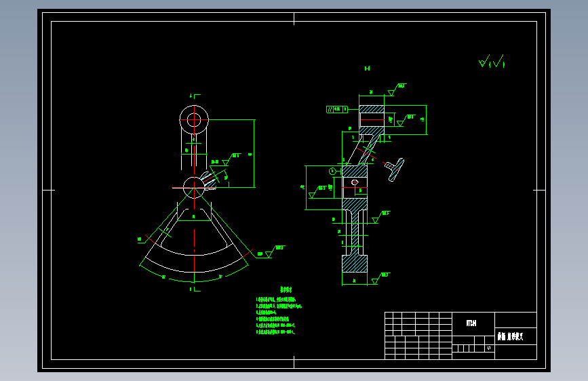The width and height of the screenshot is (588, 381).
Task: Click the roughness symbol at the fan's lower right edge
Action: click(x=275, y=252)
